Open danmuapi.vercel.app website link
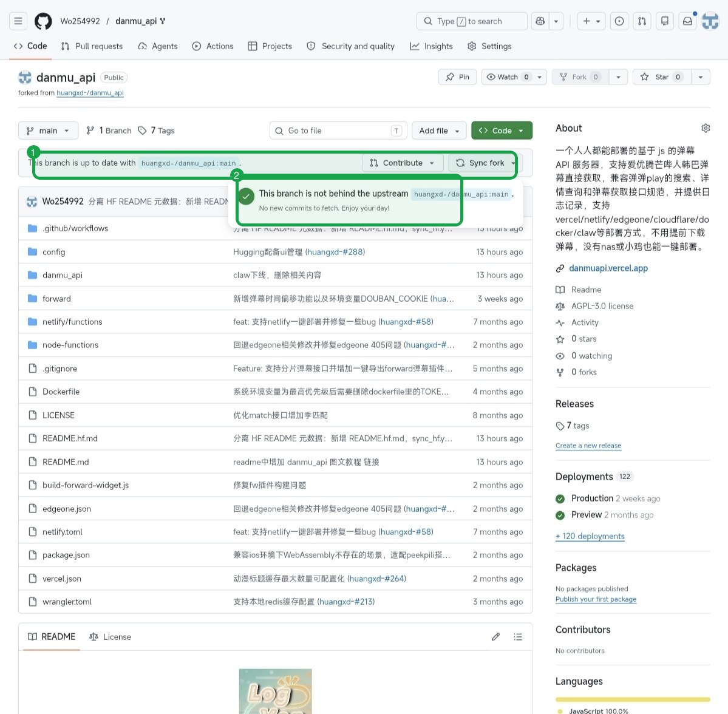The height and width of the screenshot is (714, 728). pos(608,268)
